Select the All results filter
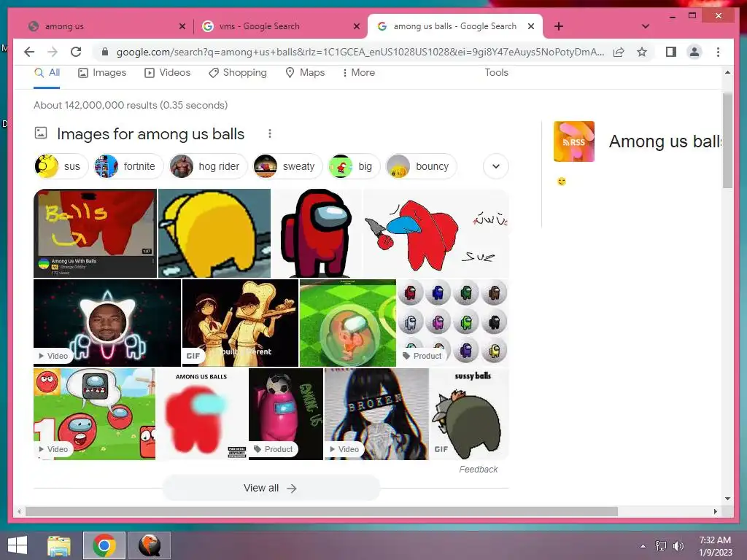This screenshot has width=747, height=560. (x=47, y=73)
